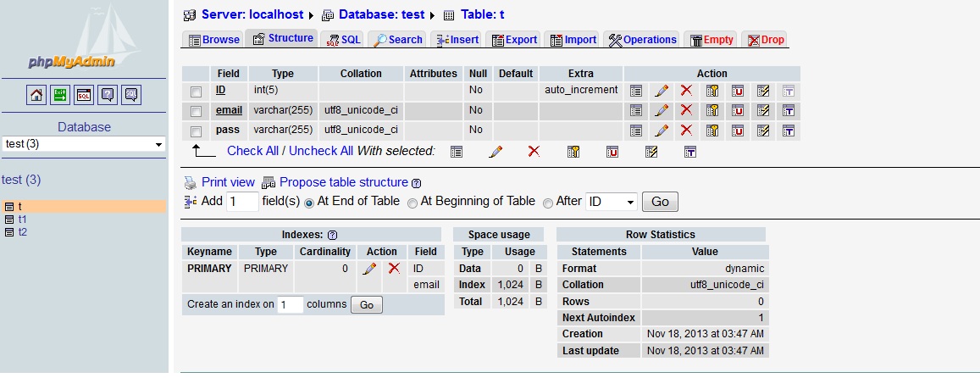The width and height of the screenshot is (980, 378).
Task: Open the After ID field dropdown
Action: [x=612, y=203]
